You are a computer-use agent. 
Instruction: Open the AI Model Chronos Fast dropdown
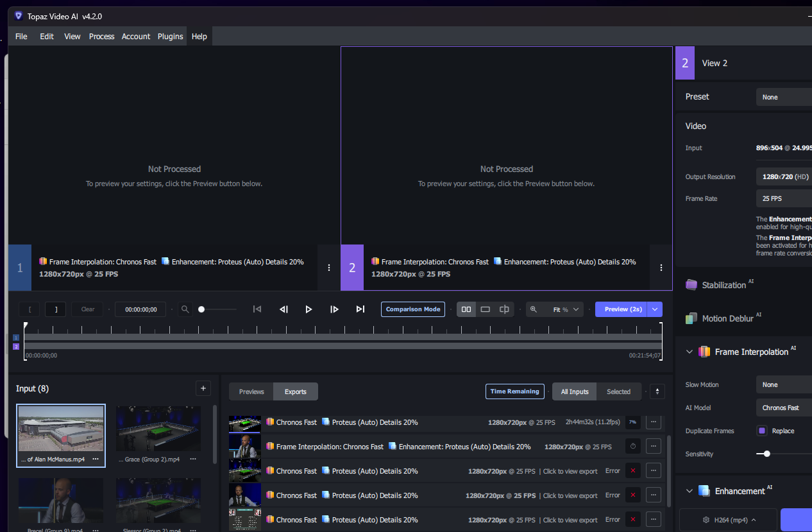[783, 407]
